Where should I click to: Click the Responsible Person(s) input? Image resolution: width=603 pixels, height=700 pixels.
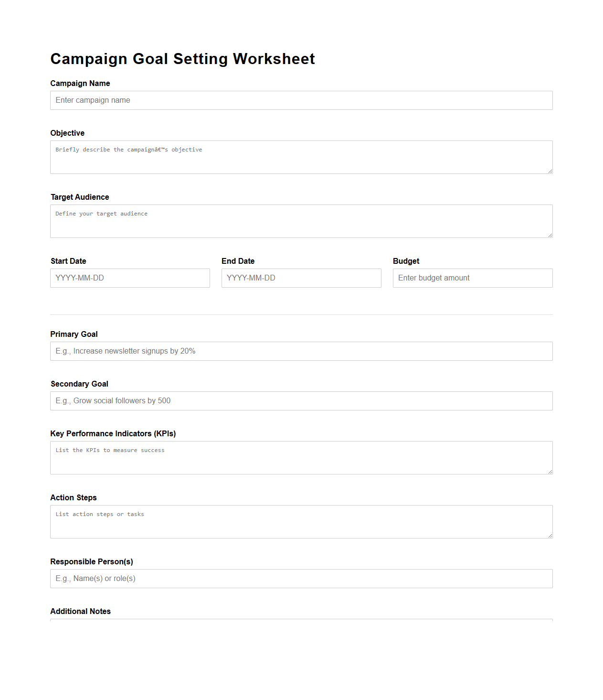[x=301, y=578]
